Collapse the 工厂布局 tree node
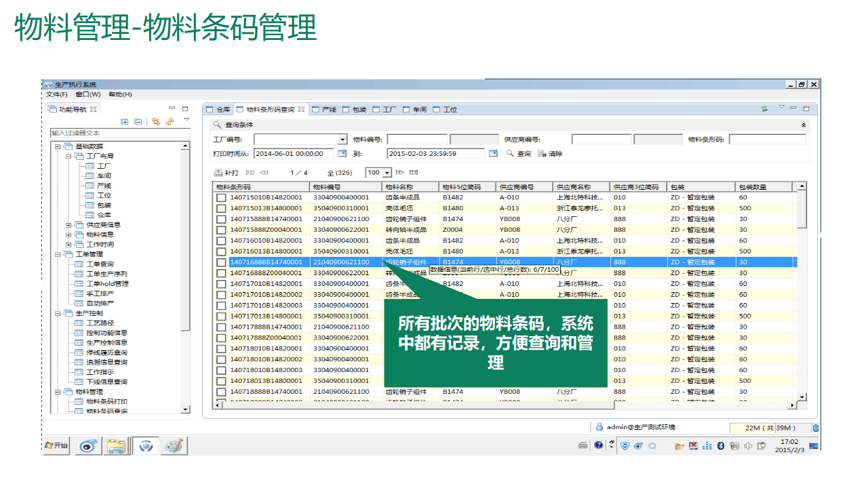868x488 pixels. coord(68,156)
